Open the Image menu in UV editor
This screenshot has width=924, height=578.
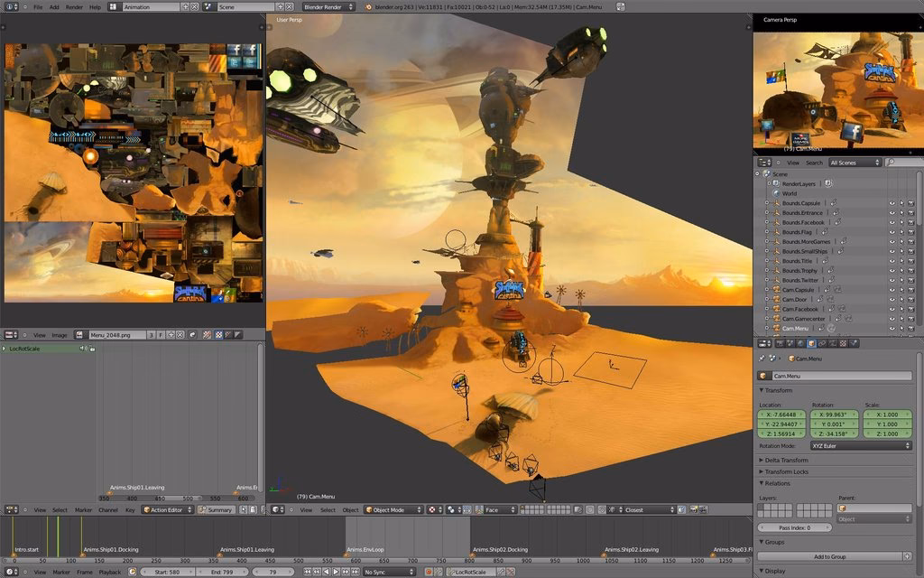pos(59,335)
